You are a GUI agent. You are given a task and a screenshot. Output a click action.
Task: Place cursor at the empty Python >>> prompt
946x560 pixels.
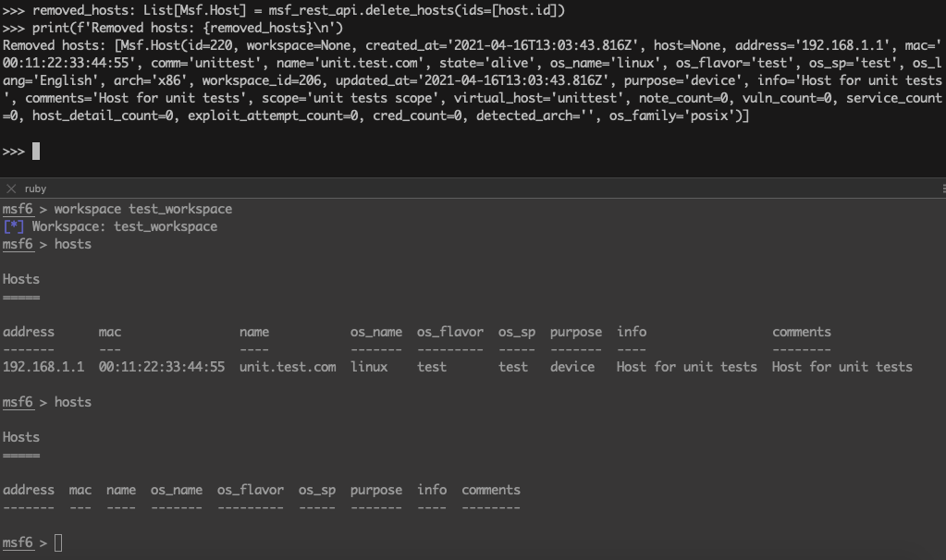pyautogui.click(x=35, y=152)
